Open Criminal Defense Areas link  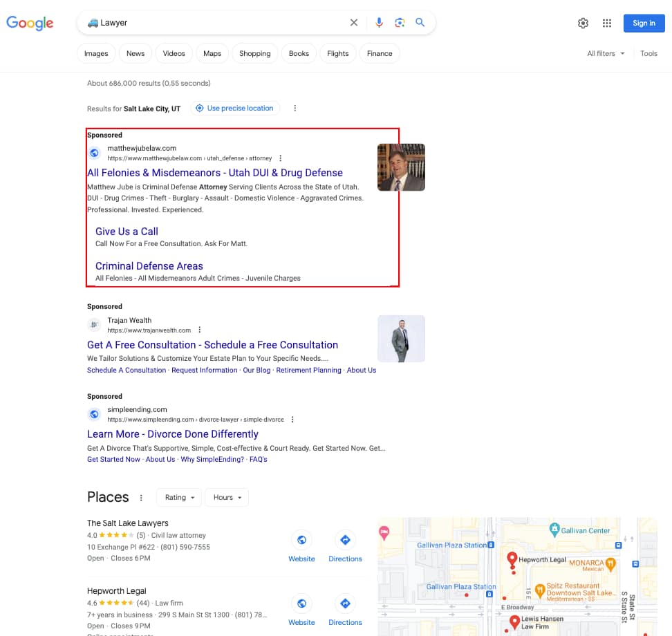(x=149, y=266)
